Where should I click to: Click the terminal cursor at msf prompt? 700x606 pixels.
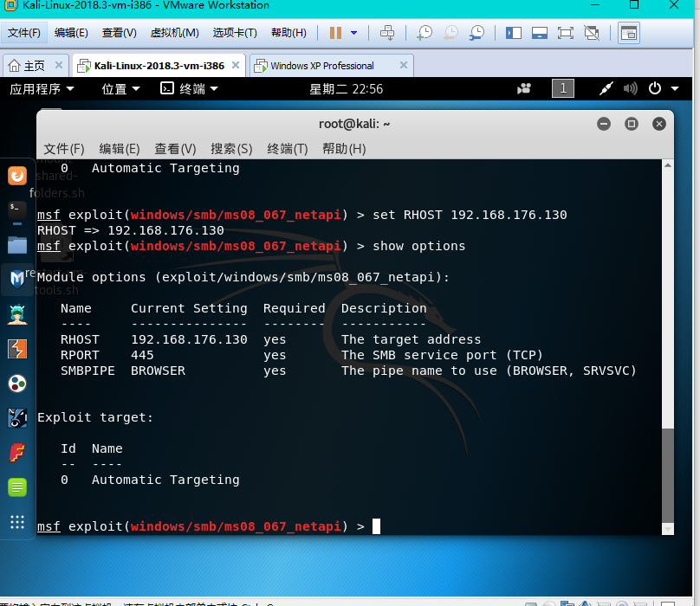(x=376, y=526)
